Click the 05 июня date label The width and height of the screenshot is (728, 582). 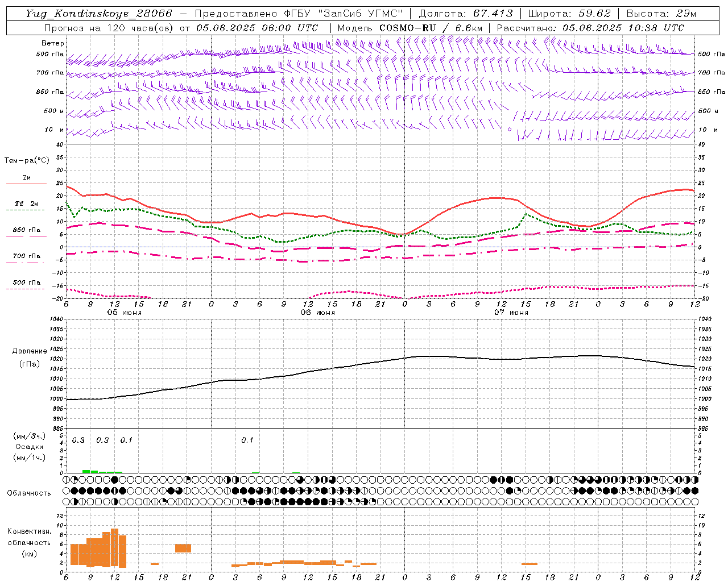(125, 313)
